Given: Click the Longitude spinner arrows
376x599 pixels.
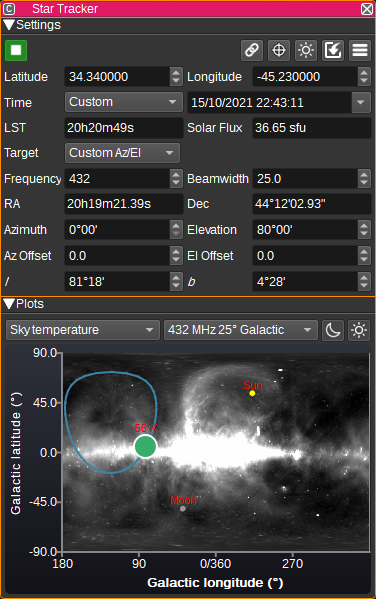Looking at the screenshot, I should point(364,76).
